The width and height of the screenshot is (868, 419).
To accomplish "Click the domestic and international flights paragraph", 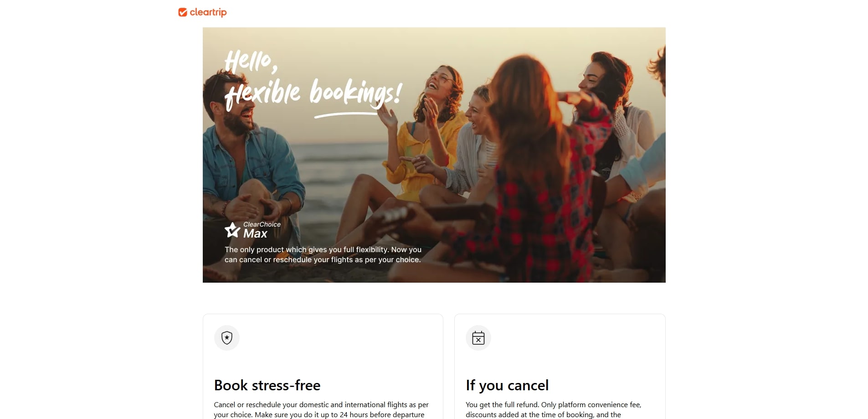I will (321, 409).
